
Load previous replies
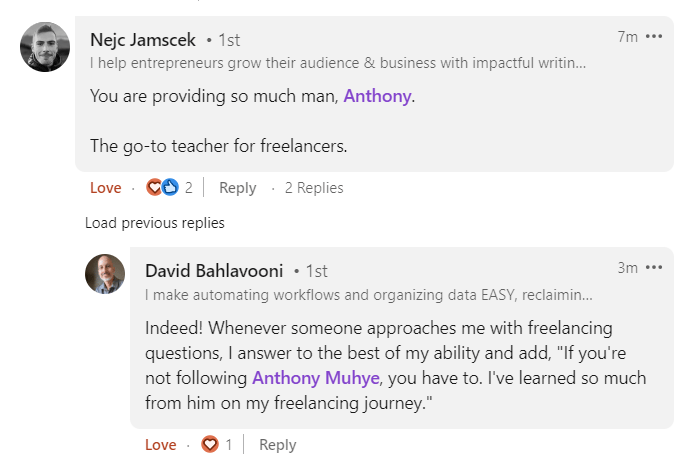pyautogui.click(x=155, y=223)
